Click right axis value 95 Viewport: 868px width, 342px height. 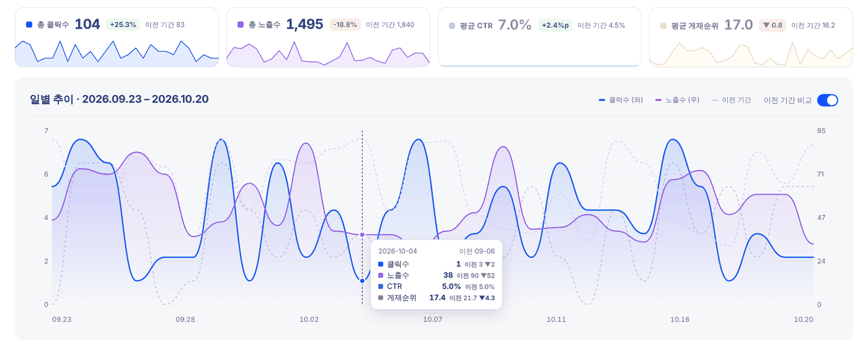click(821, 131)
